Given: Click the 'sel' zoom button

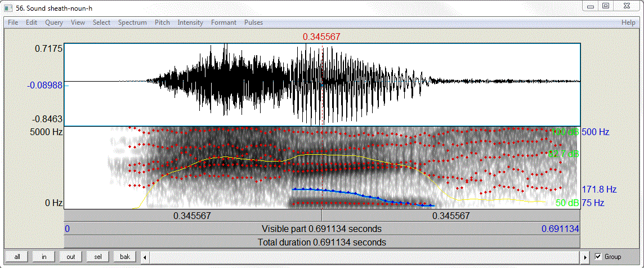Looking at the screenshot, I should click(98, 257).
